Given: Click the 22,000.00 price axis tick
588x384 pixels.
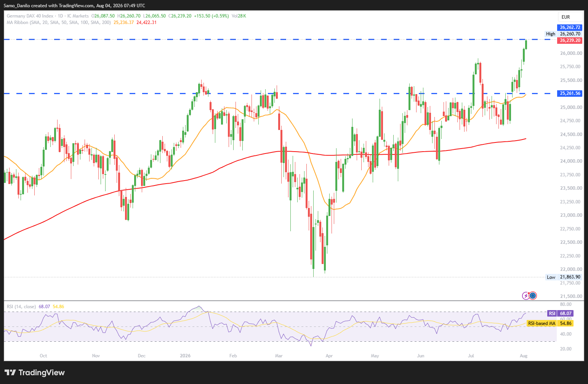Looking at the screenshot, I should click(x=571, y=269).
